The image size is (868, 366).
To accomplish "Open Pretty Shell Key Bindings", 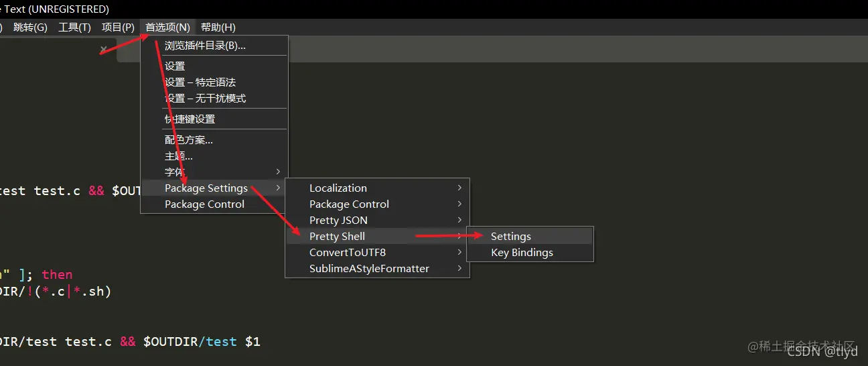I will click(x=530, y=252).
